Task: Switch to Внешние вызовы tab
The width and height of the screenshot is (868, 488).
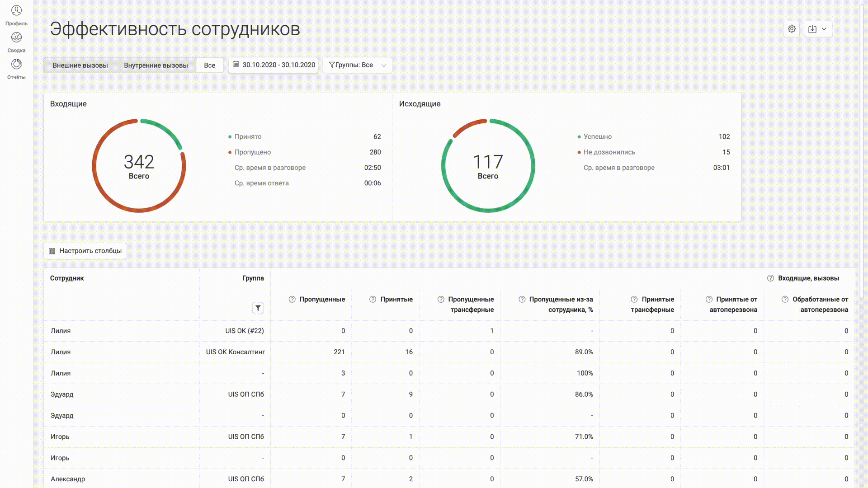Action: 80,66
